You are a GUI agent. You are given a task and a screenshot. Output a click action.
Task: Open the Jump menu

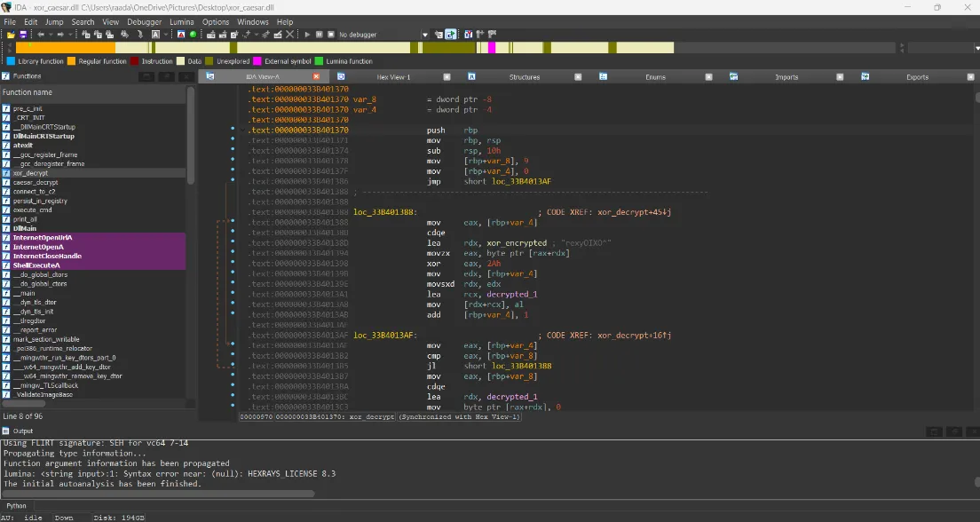(x=54, y=21)
